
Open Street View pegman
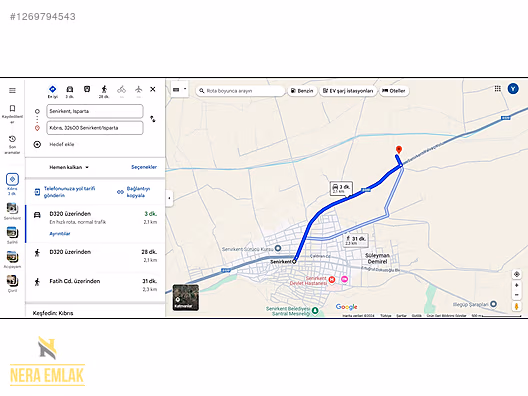pyautogui.click(x=517, y=306)
